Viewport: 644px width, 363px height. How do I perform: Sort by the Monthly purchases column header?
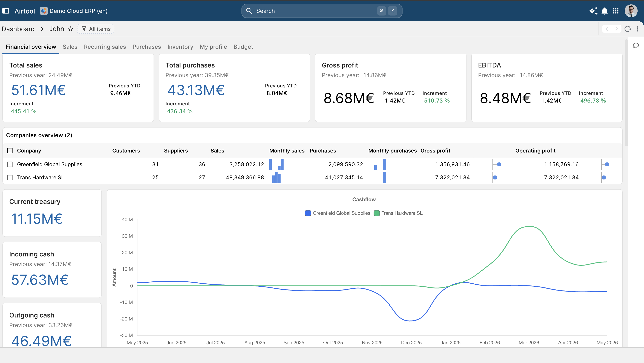pyautogui.click(x=392, y=151)
